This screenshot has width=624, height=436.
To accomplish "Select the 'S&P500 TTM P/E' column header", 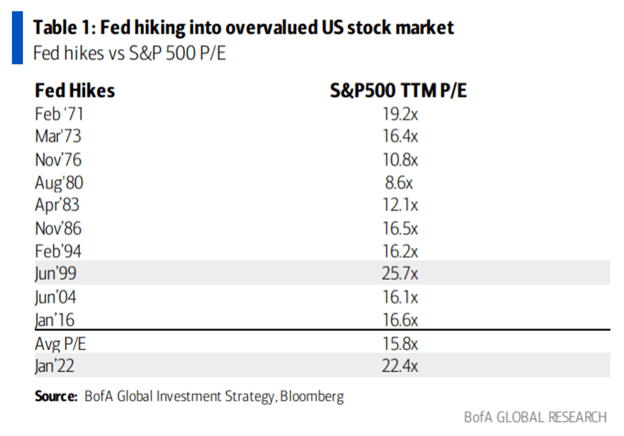I will point(399,91).
